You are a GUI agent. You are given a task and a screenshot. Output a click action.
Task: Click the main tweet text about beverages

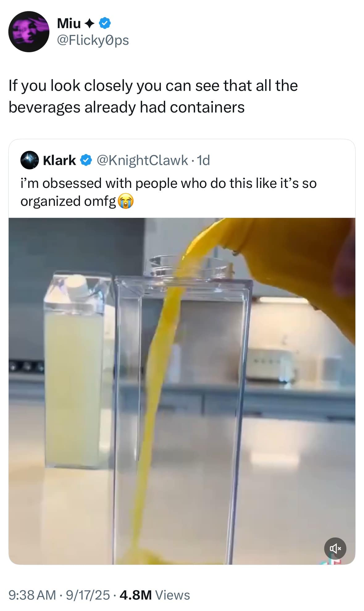click(x=153, y=96)
